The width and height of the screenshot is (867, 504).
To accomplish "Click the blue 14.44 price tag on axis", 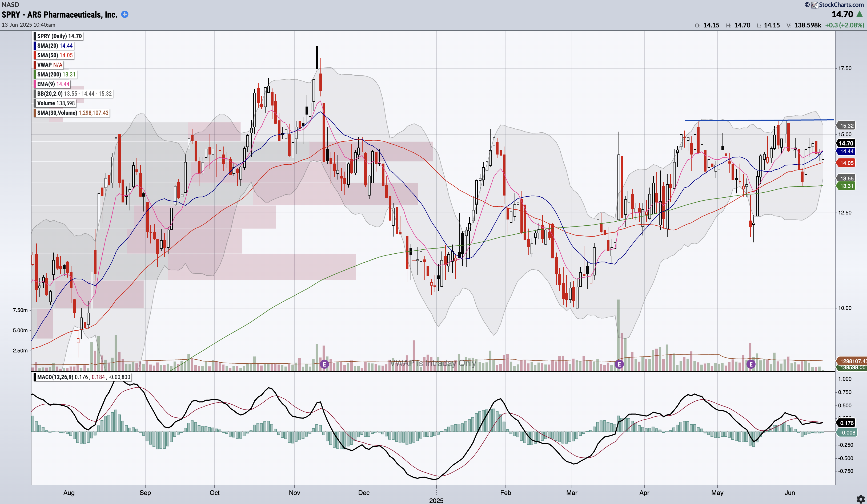I will (x=846, y=151).
